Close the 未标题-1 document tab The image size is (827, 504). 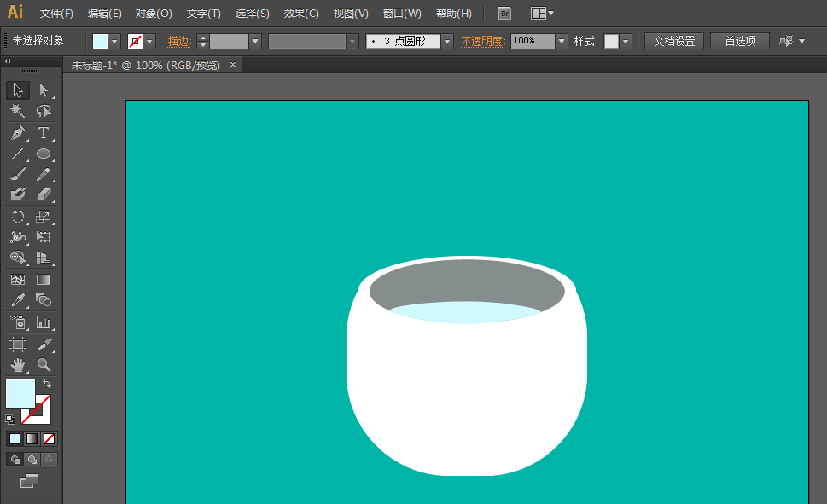point(233,64)
